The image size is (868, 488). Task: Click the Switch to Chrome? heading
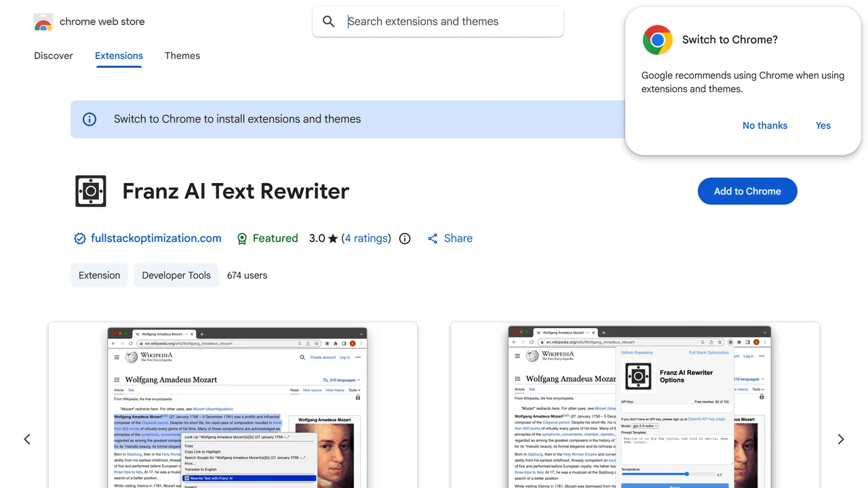[730, 40]
